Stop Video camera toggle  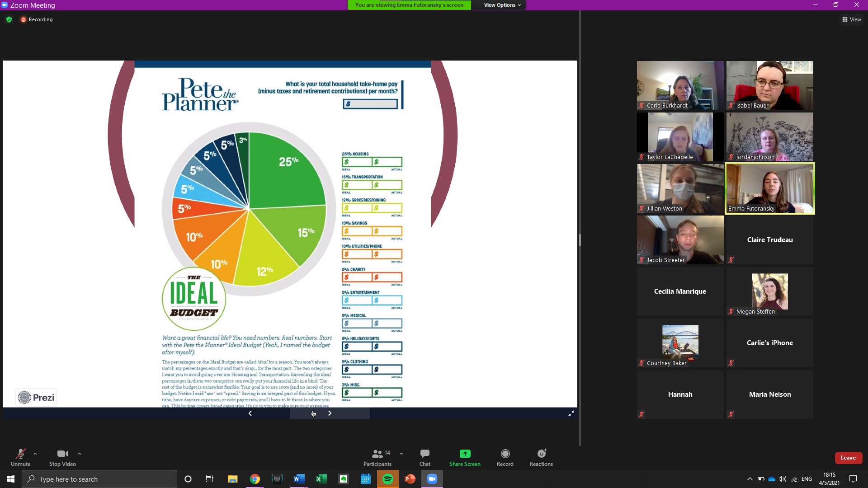tap(62, 457)
